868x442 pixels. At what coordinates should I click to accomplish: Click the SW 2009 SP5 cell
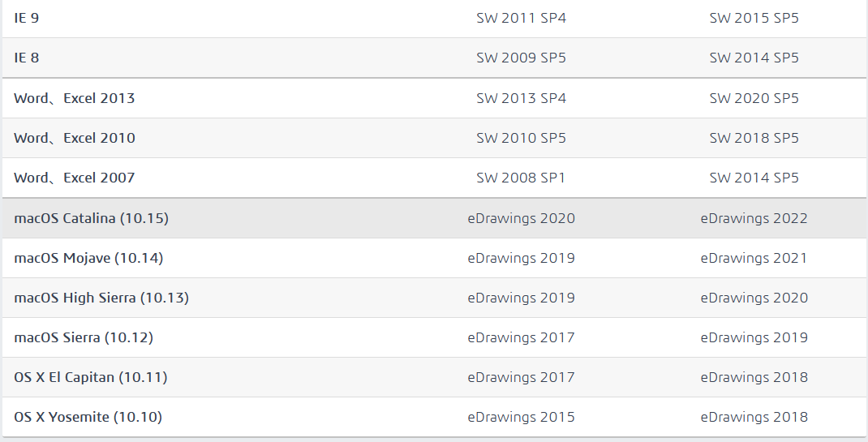(x=522, y=58)
